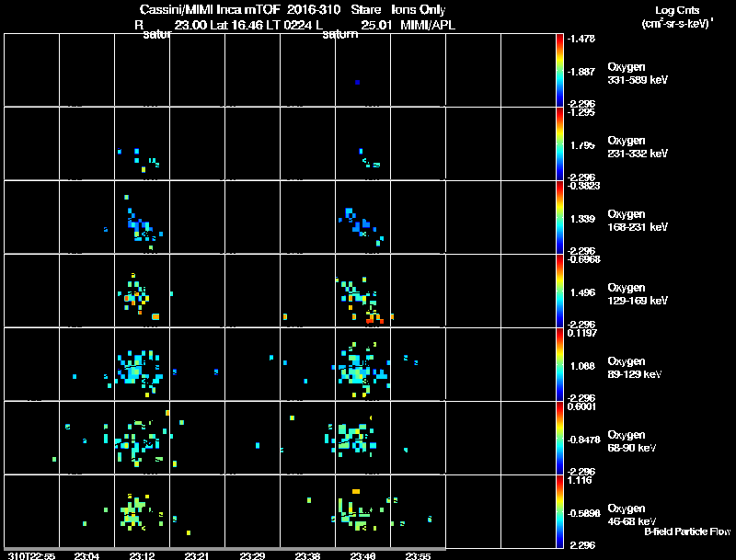
Task: Click the 46-68 keV image panel above the 23:12 label
Action: tap(143, 511)
